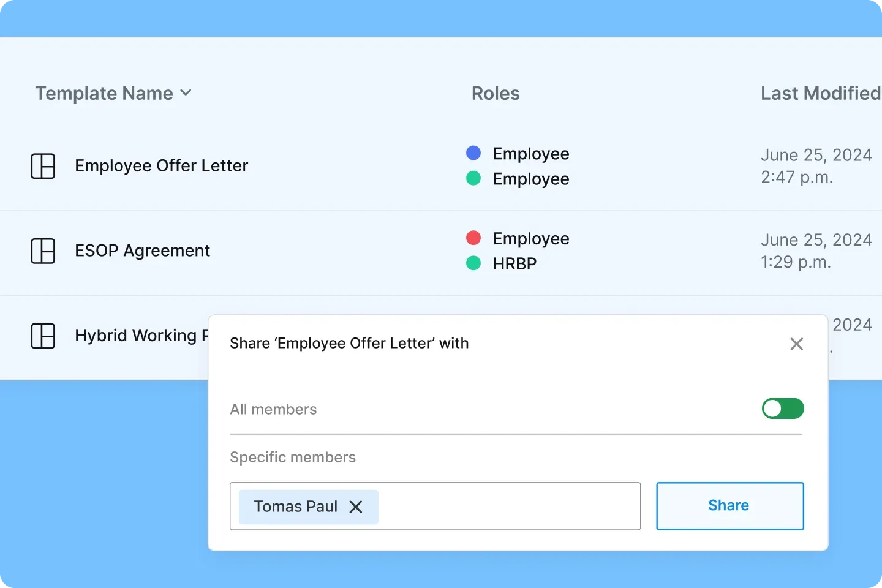Open the Template Name sort dropdown

[187, 93]
